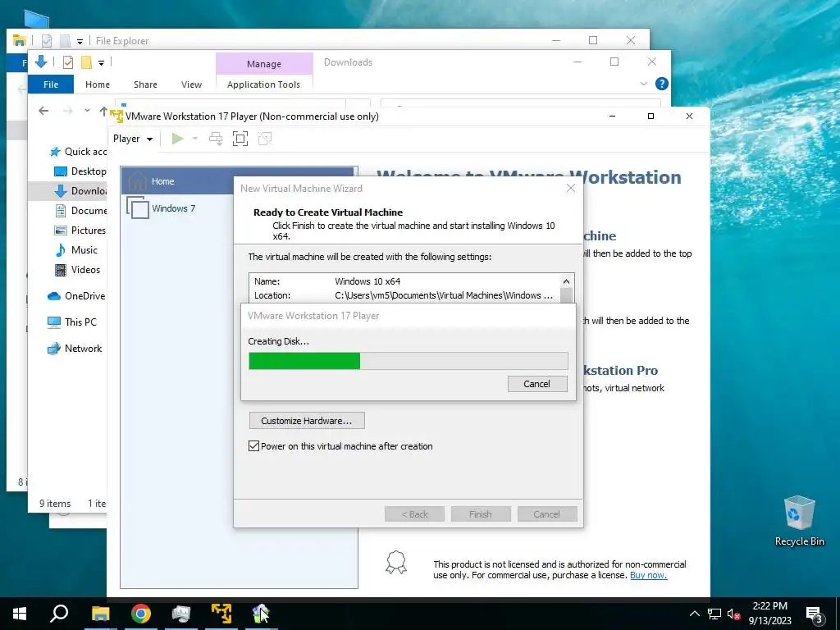Open the View ribbon tab in explorer
The height and width of the screenshot is (630, 840).
[191, 84]
